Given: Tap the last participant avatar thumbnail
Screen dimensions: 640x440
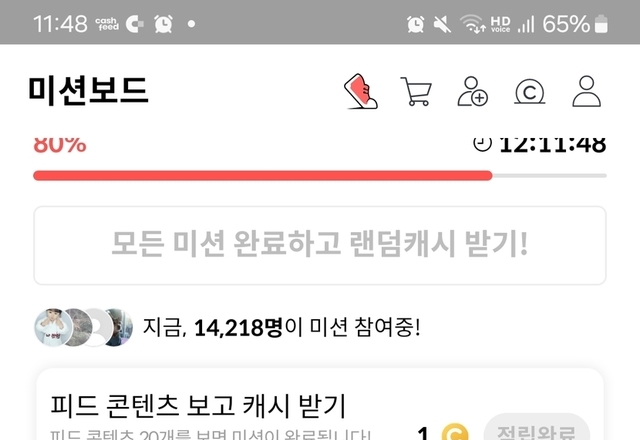Looking at the screenshot, I should [120, 327].
